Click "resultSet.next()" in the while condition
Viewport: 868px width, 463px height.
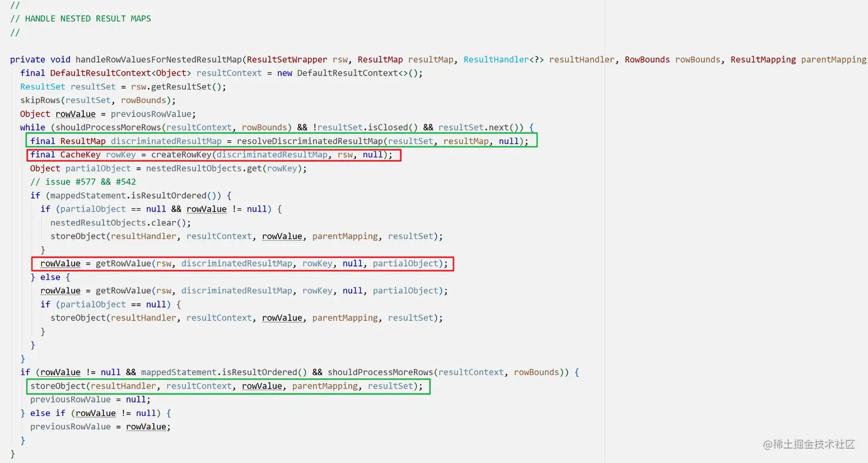[479, 127]
